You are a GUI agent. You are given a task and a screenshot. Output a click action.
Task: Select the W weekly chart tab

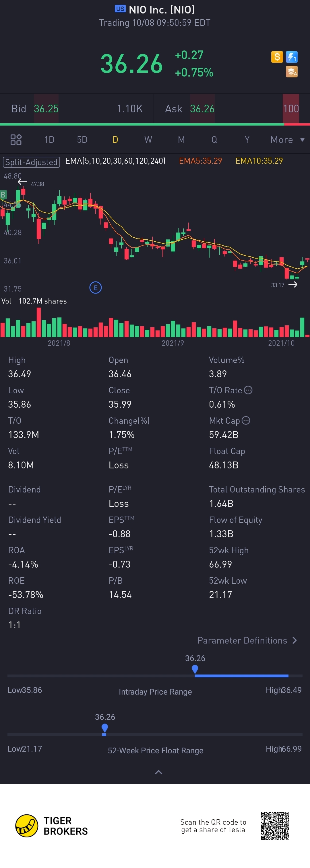(148, 140)
